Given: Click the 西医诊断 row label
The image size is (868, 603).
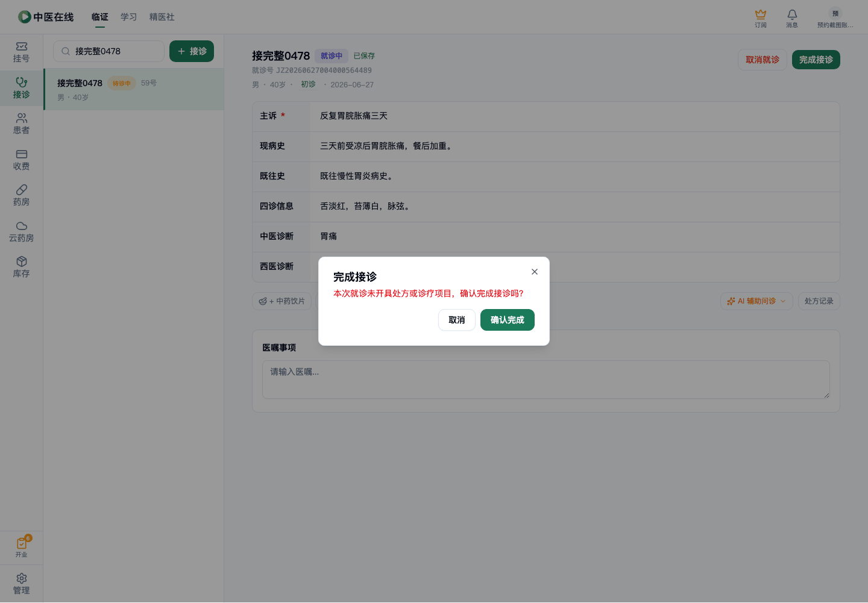Looking at the screenshot, I should [x=277, y=266].
